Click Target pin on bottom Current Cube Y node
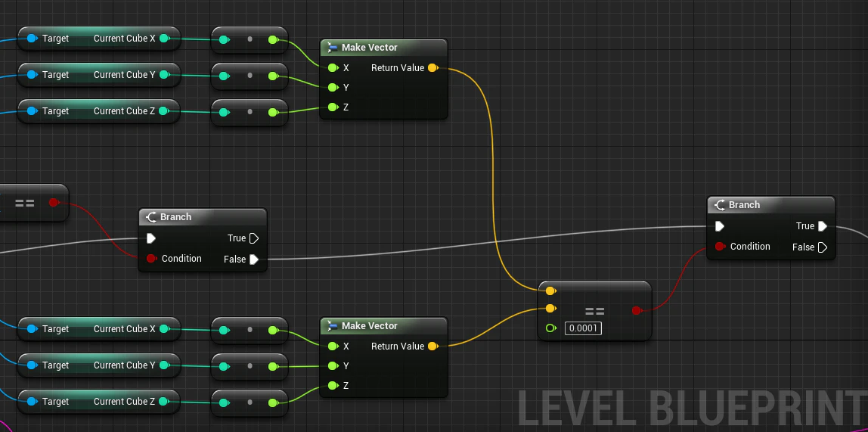Image resolution: width=868 pixels, height=432 pixels. tap(32, 365)
